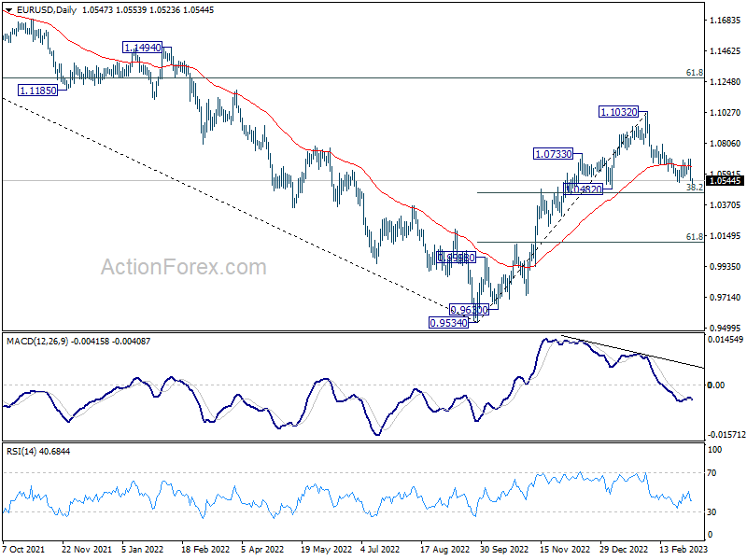Click the 13 Feb 2023 date label

(684, 549)
